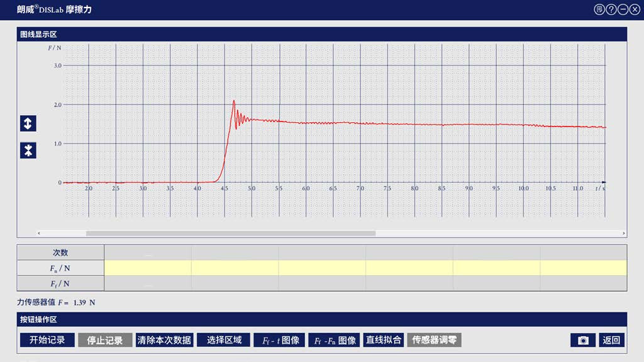The height and width of the screenshot is (362, 644).
Task: Minimize the DISLab window
Action: click(623, 9)
